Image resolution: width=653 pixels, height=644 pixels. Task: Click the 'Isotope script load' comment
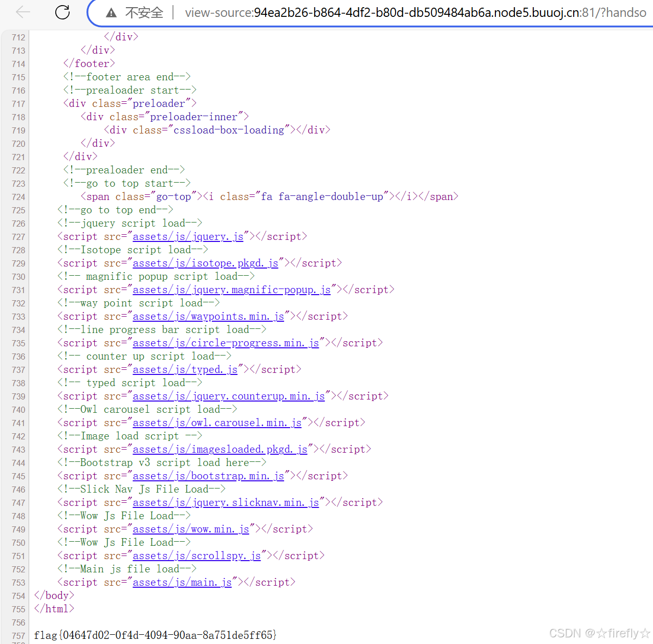coord(133,250)
